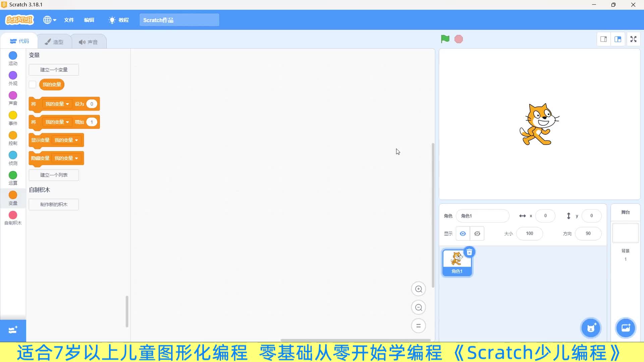The image size is (644, 362).
Task: Select the stage backdrop thumbnail
Action: [x=626, y=233]
